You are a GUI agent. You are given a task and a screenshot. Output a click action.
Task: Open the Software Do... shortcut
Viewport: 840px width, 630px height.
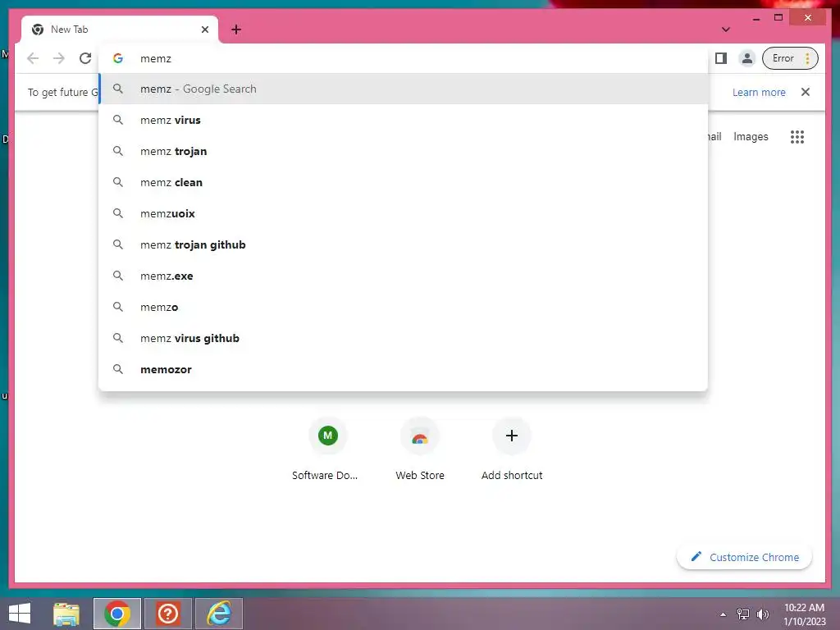pyautogui.click(x=327, y=450)
